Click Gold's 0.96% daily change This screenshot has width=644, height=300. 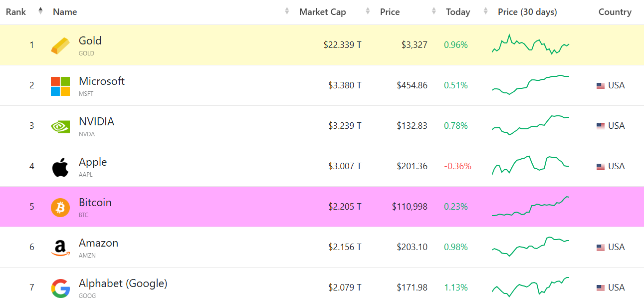456,45
